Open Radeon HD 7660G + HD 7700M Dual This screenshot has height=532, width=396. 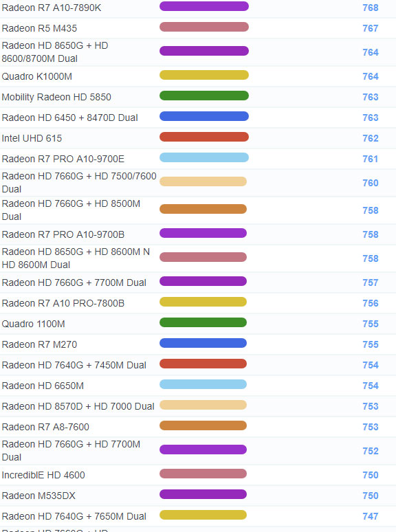71,451
